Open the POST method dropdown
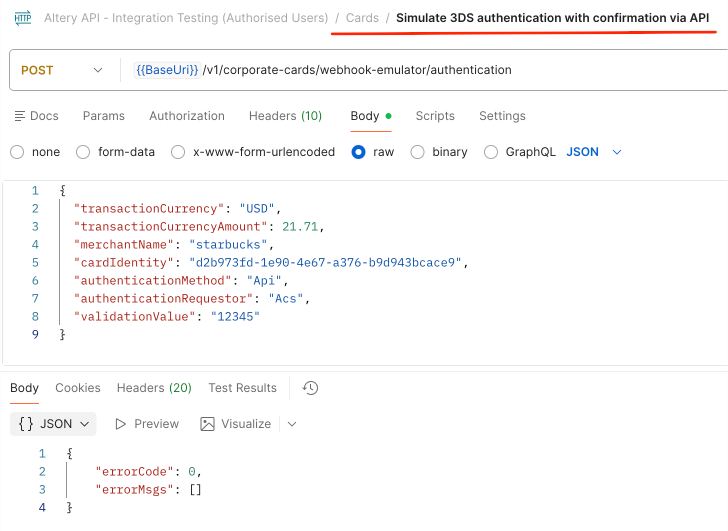 click(61, 70)
